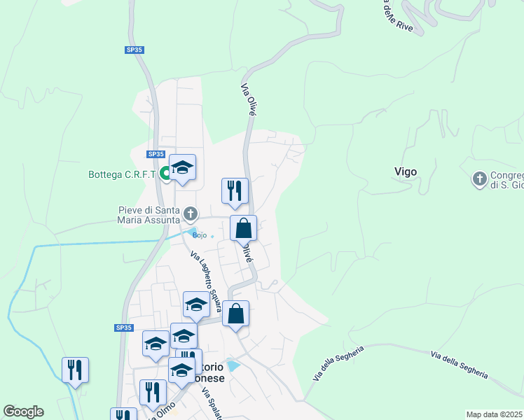This screenshot has width=524, height=420.
Task: Open the restaurant marker near Via Olivé
Action: click(235, 191)
